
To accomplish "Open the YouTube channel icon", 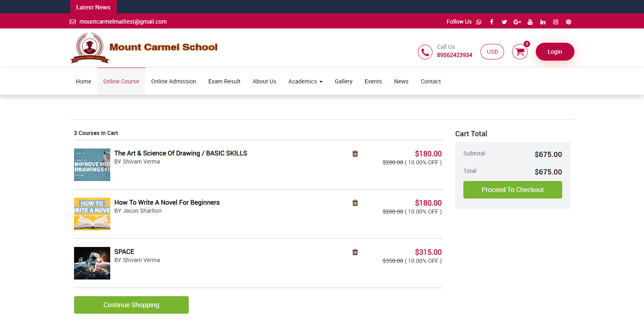I will pyautogui.click(x=530, y=22).
